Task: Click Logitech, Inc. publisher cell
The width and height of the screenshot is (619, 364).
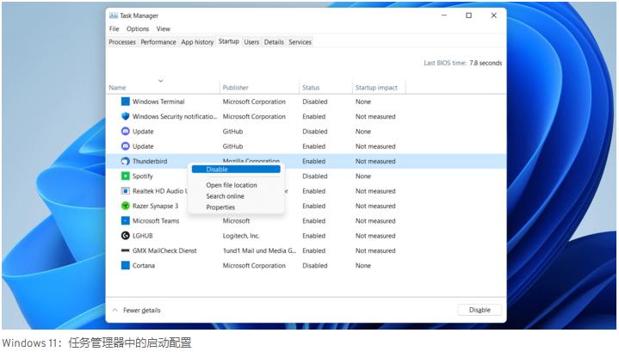Action: click(241, 236)
